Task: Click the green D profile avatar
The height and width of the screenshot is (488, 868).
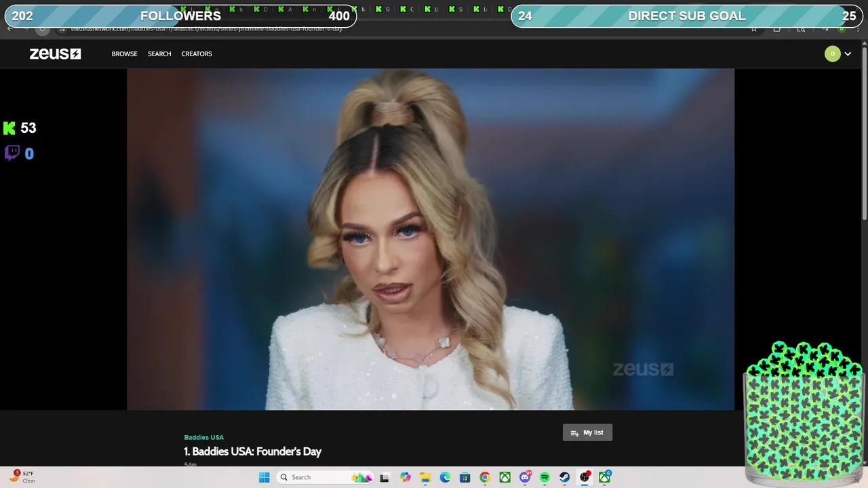Action: tap(832, 54)
